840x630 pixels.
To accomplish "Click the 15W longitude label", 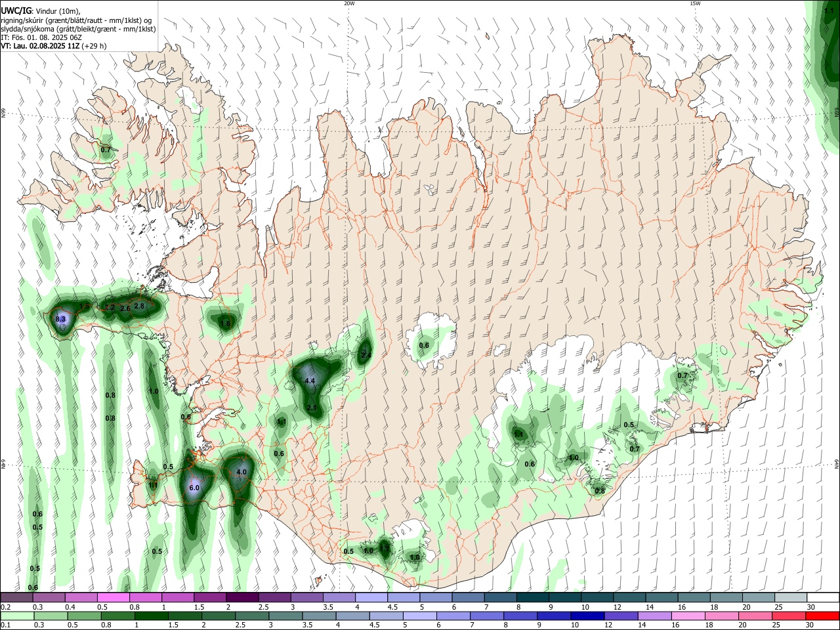I will click(695, 3).
